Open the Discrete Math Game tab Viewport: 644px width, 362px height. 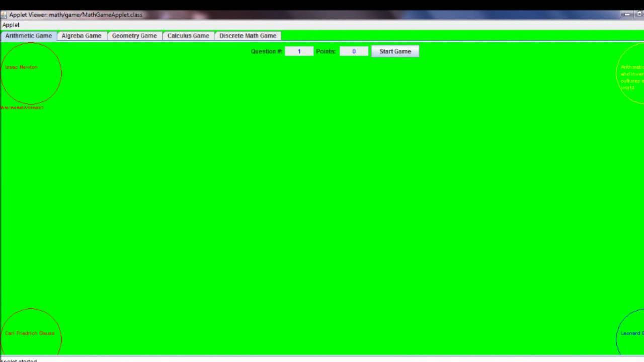248,36
